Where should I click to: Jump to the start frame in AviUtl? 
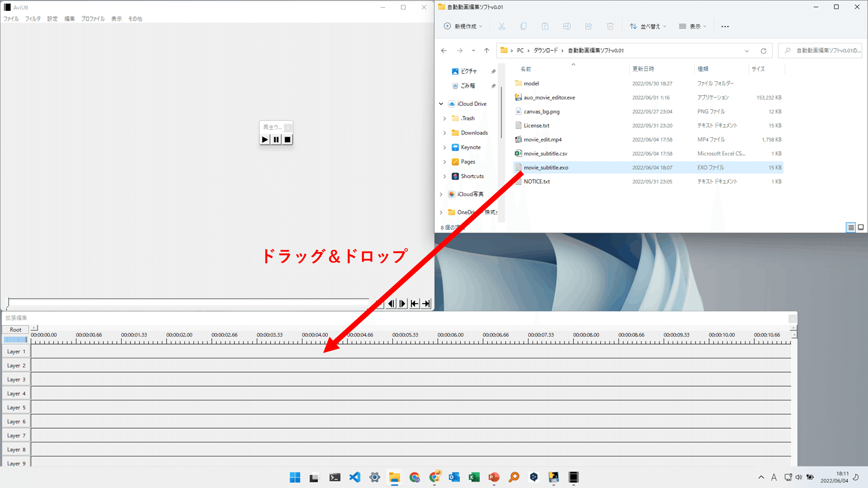click(x=414, y=304)
